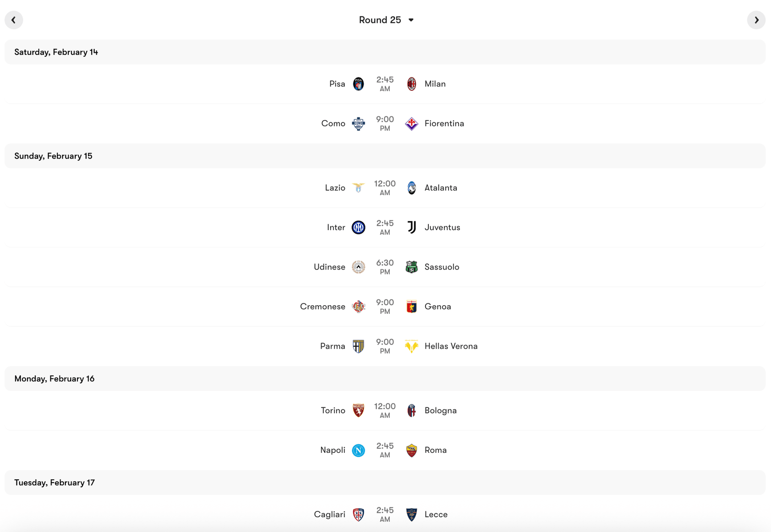Click the Pisa club crest icon
This screenshot has width=771, height=532.
359,84
